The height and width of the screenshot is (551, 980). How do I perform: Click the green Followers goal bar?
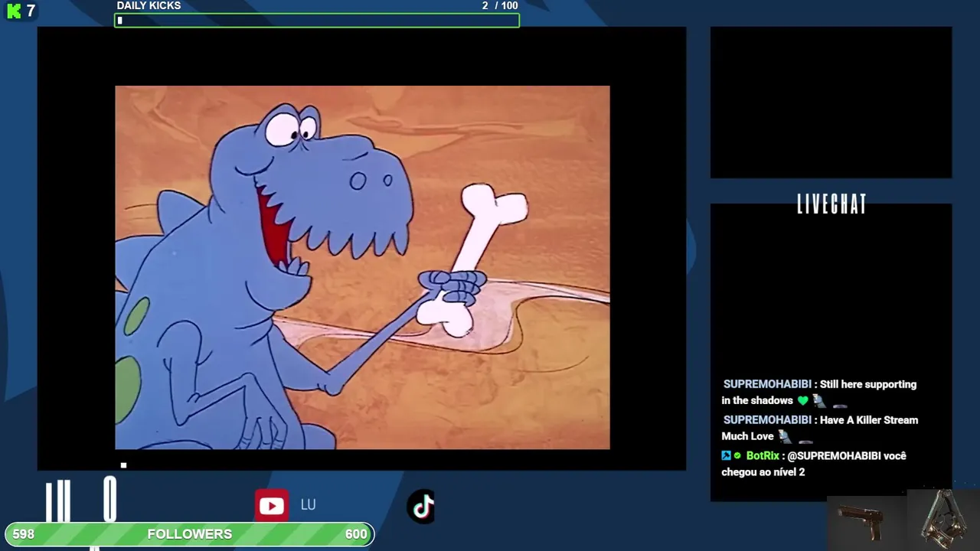(x=190, y=534)
